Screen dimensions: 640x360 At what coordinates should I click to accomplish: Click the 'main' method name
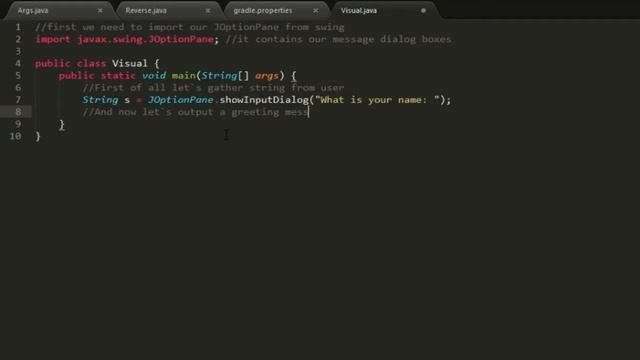point(183,76)
